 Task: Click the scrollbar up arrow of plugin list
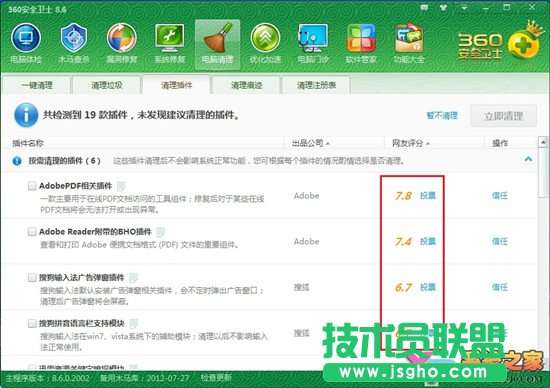[543, 142]
